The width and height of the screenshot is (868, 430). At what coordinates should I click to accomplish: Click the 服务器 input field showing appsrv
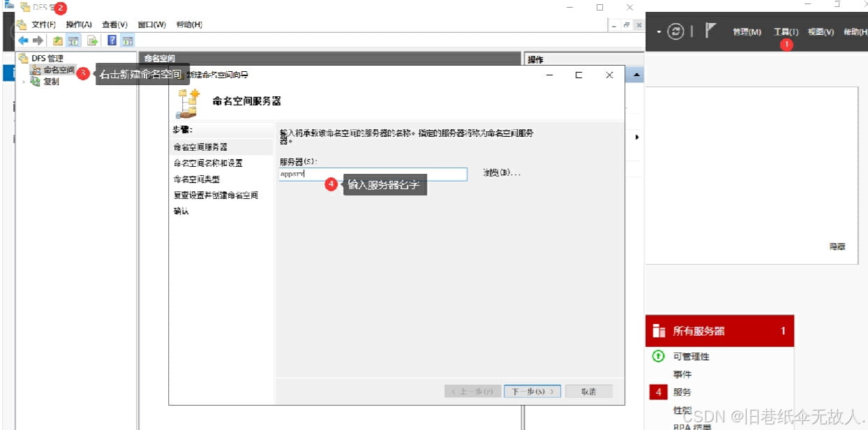(373, 173)
